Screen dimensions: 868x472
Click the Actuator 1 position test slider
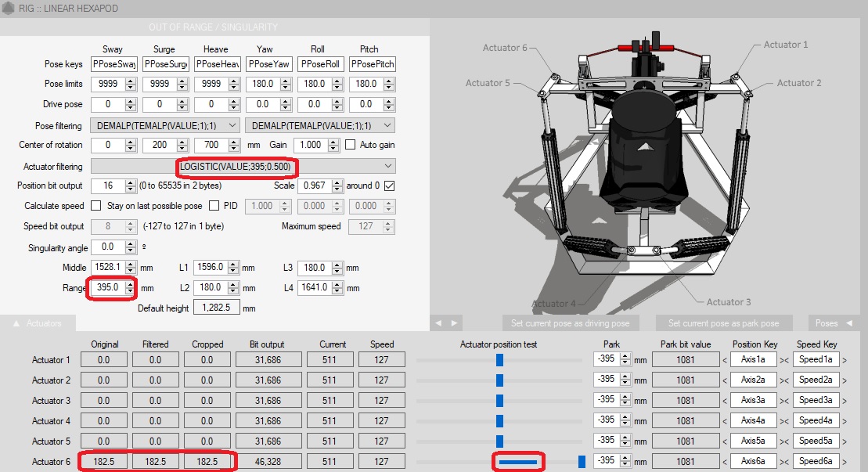click(499, 360)
